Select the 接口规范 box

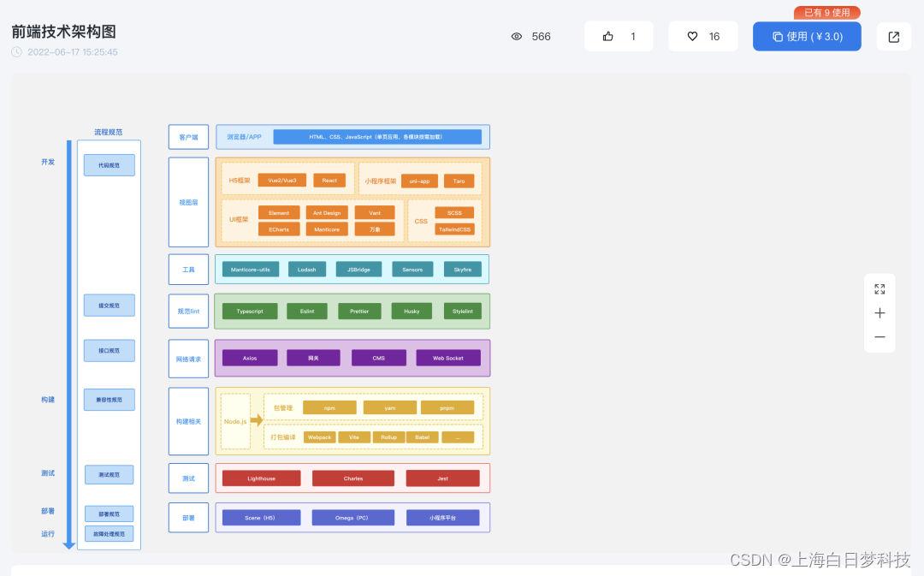point(109,351)
